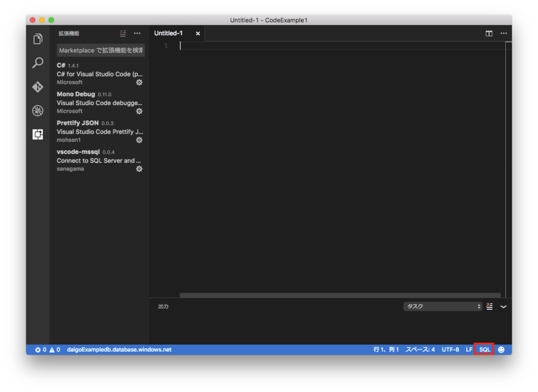Click the 拡張機能 panel title
Image resolution: width=538 pixels, height=392 pixels.
69,33
